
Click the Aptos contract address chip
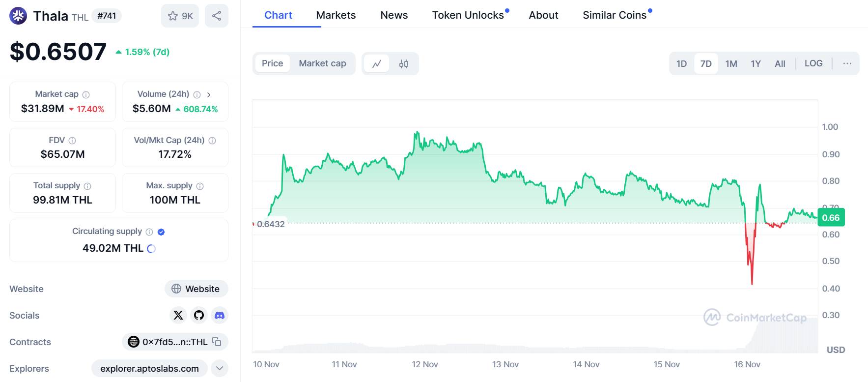pyautogui.click(x=175, y=342)
